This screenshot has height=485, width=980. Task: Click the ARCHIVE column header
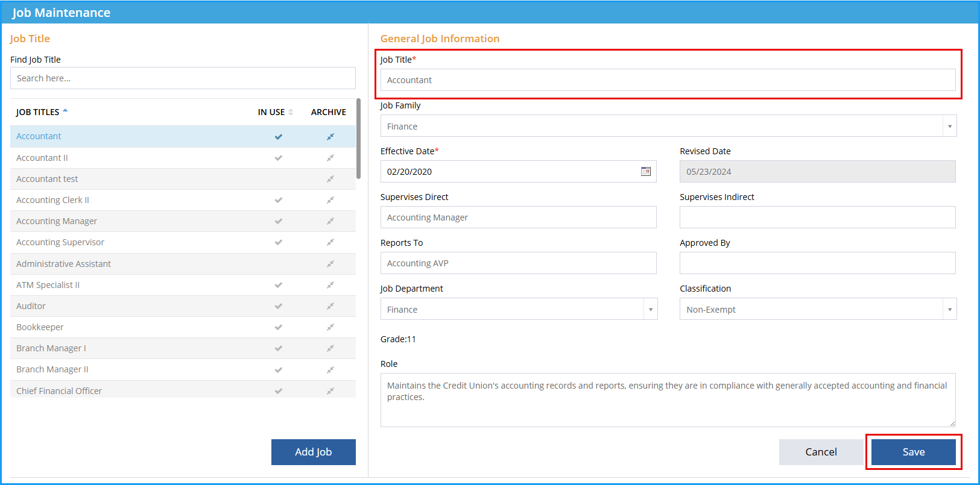click(329, 112)
